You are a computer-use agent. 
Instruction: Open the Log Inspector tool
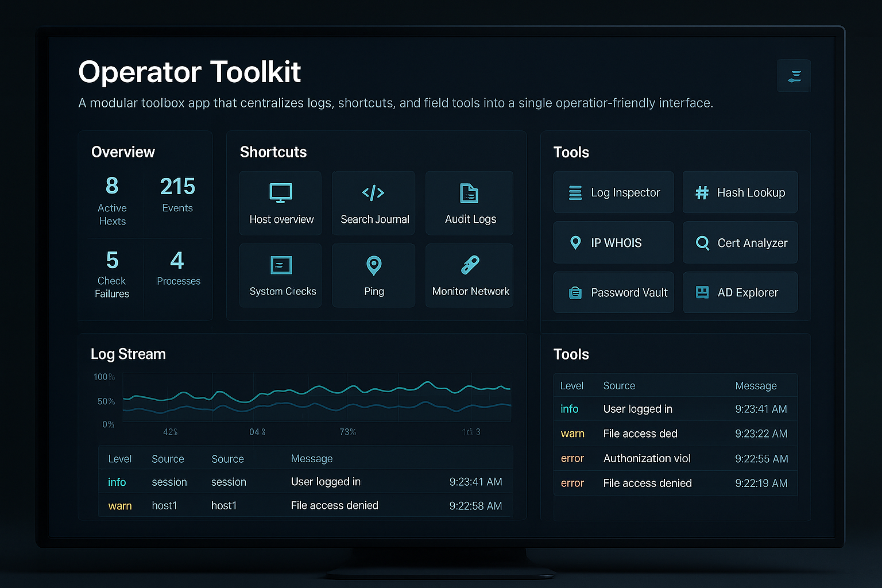pyautogui.click(x=613, y=192)
